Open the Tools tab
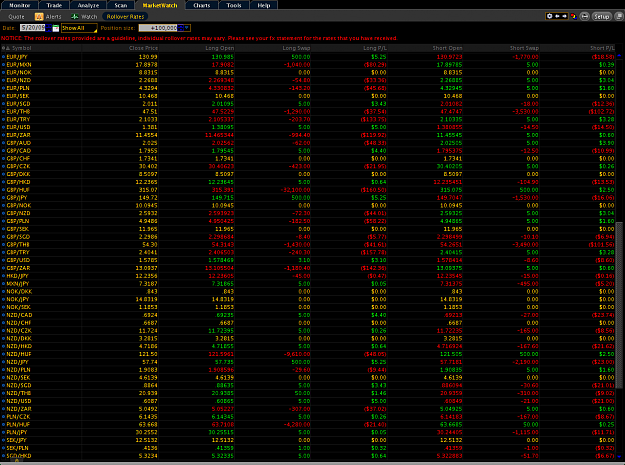This screenshot has height=465, width=625. (234, 5)
